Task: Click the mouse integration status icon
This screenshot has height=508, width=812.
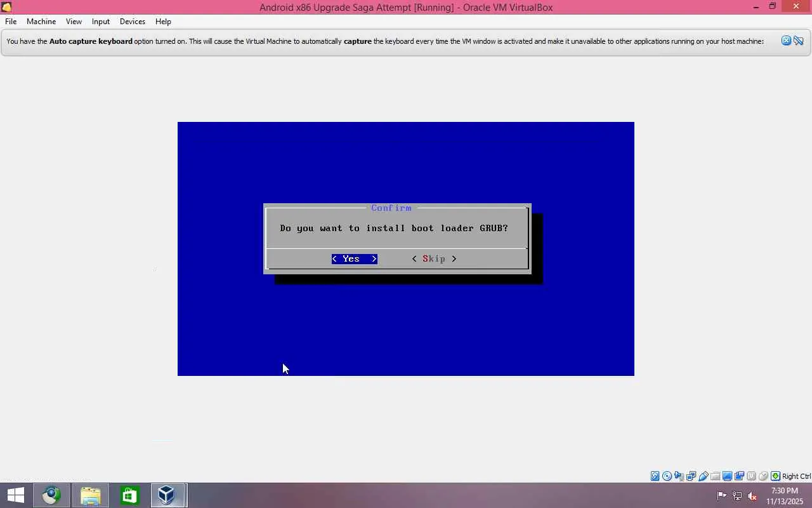Action: tap(763, 476)
